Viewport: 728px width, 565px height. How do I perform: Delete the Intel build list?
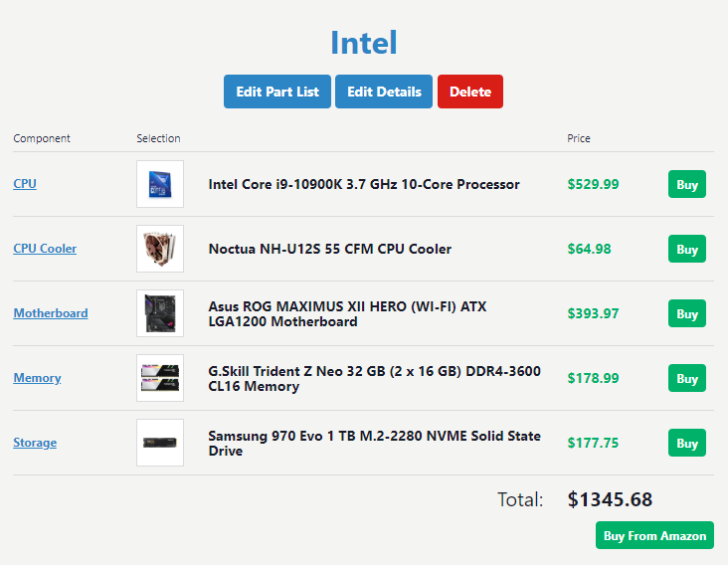470,92
